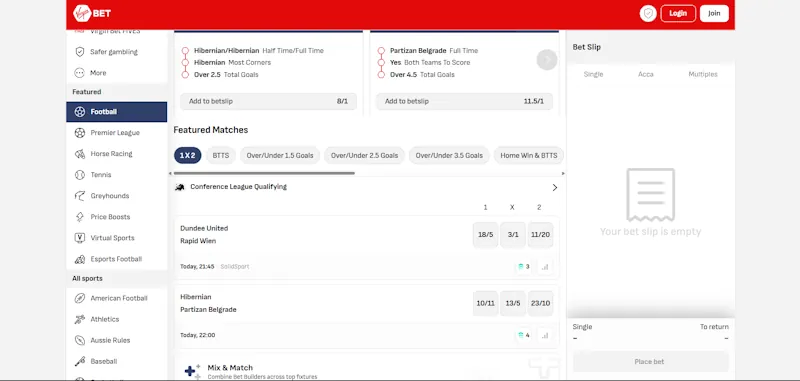The height and width of the screenshot is (381, 800).
Task: Bet draw at 13/5 Hibernian match
Action: pos(513,303)
